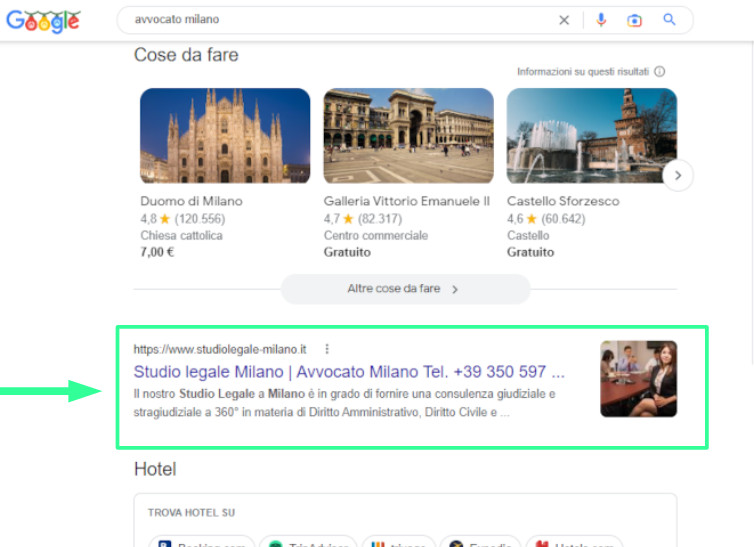The image size is (754, 547).
Task: Open Castello Sforzesco photo
Action: [591, 136]
